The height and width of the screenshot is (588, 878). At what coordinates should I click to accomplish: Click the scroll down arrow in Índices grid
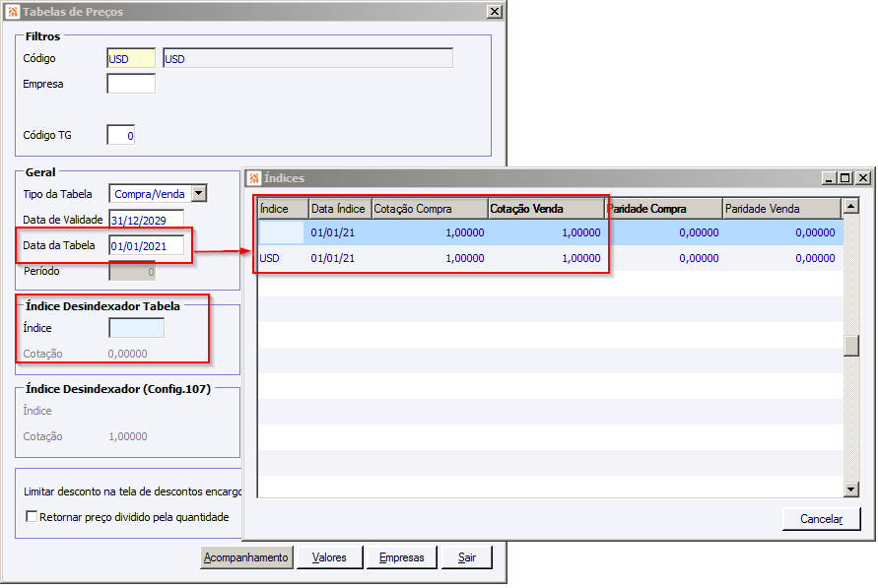(851, 490)
